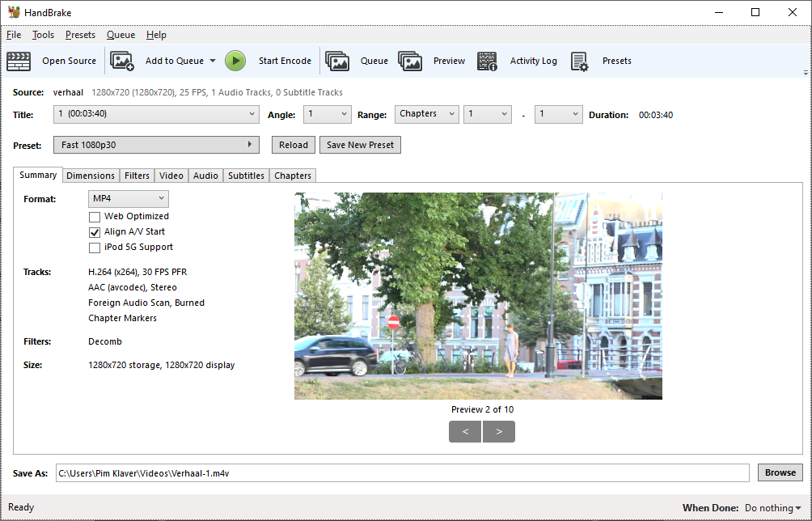Click the HandBrake app icon in title bar
The image size is (812, 521).
14,12
